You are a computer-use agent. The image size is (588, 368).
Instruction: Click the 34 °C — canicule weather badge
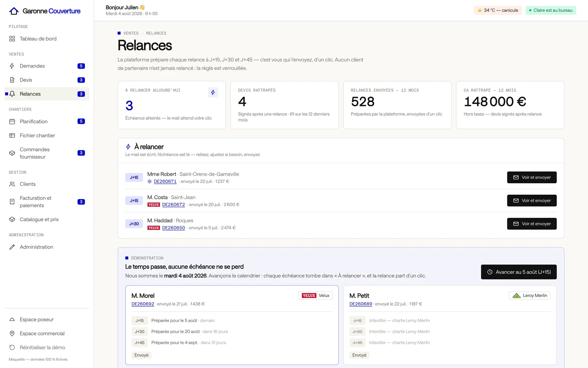[x=498, y=10]
